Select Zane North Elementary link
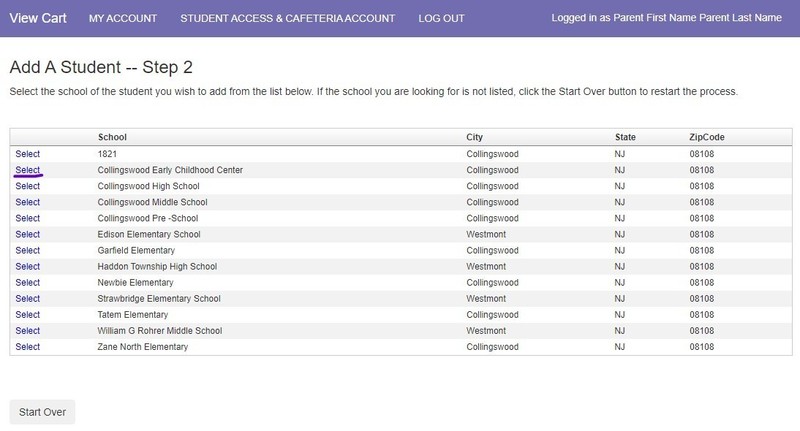The width and height of the screenshot is (800, 431). (28, 347)
